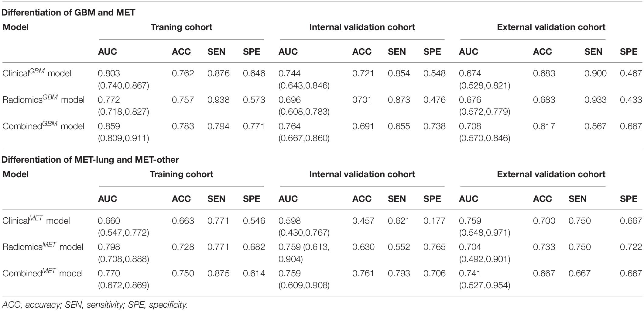Click the 0.900 SEN value for Clinical GBM

coord(595,73)
